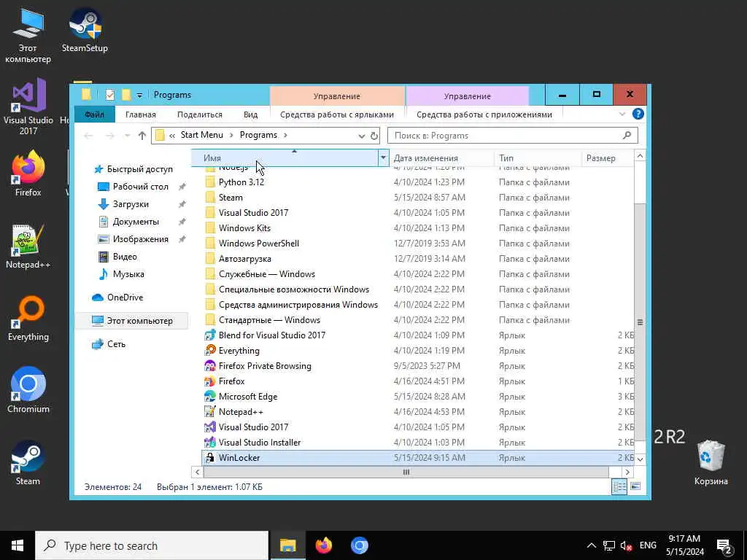The height and width of the screenshot is (560, 747).
Task: Click the Properties quick access toolbar icon
Action: point(110,95)
